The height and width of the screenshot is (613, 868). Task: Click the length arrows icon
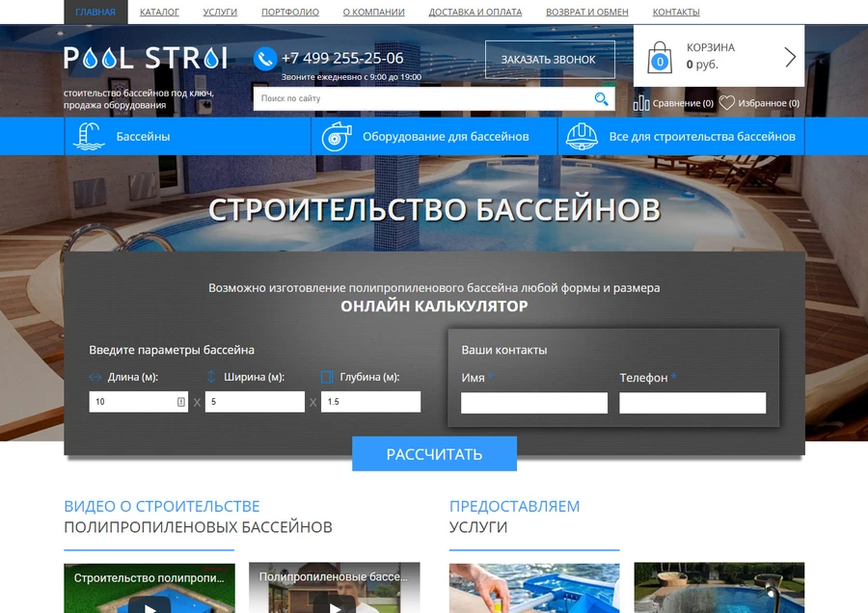[95, 377]
